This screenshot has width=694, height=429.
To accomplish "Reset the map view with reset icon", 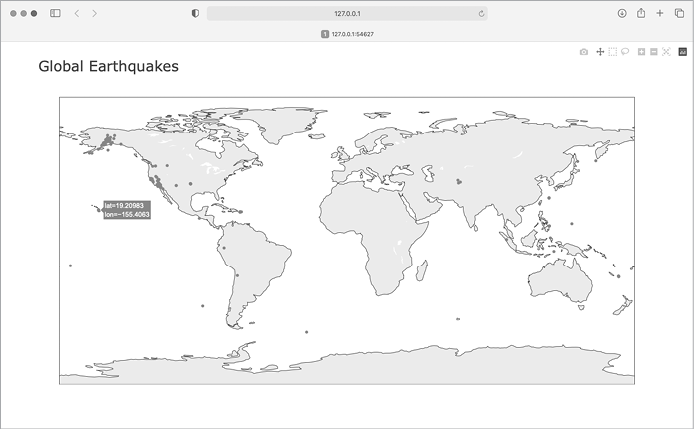I will tap(665, 52).
